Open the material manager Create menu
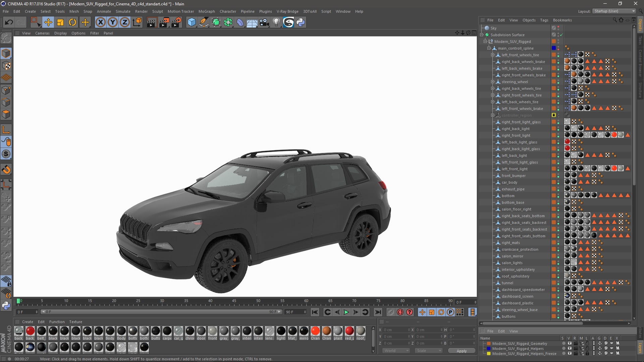This screenshot has height=362, width=644. [x=28, y=322]
